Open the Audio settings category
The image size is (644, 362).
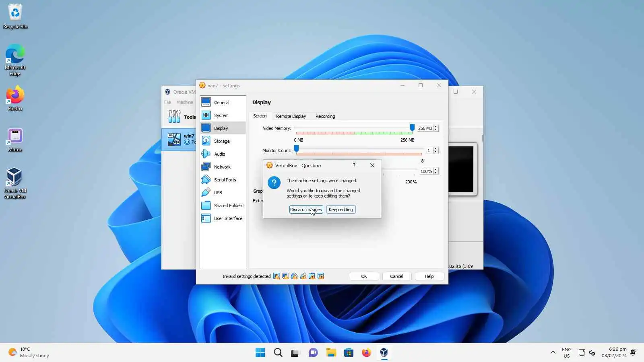223,154
